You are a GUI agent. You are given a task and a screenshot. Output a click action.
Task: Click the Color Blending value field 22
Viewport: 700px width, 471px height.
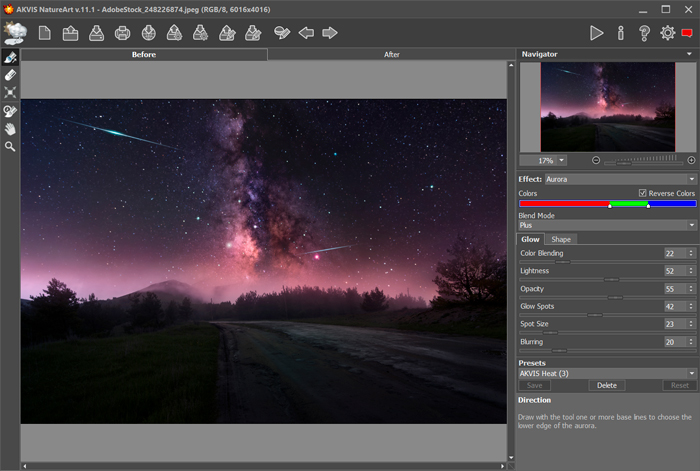[675, 253]
